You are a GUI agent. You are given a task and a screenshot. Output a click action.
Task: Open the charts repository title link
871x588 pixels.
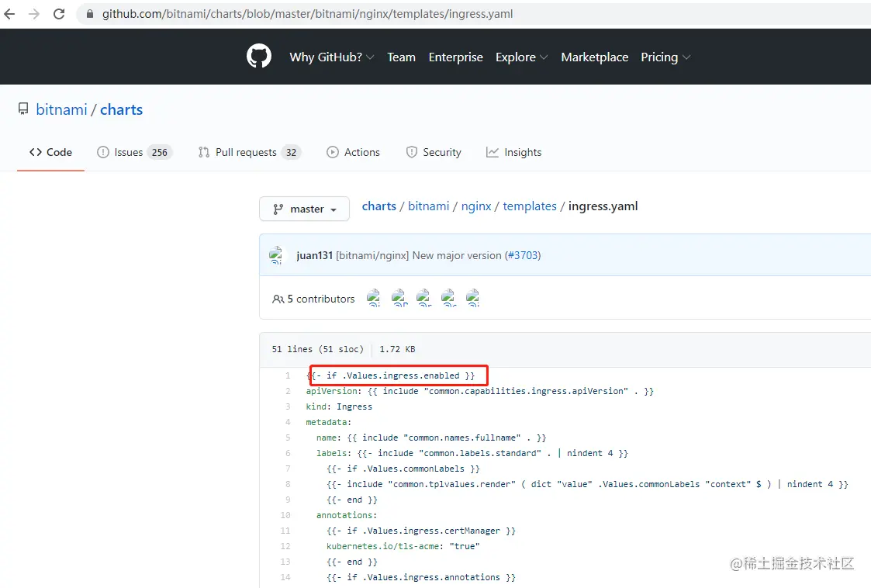point(121,109)
